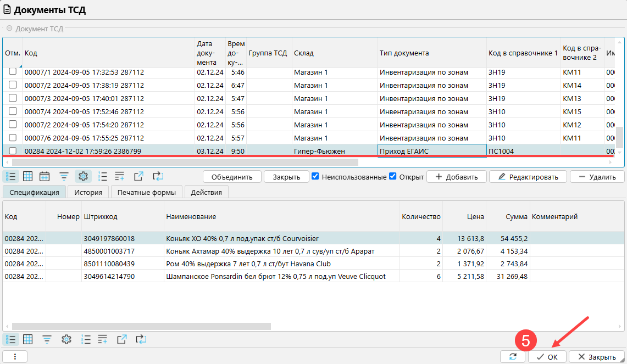Open the three-dots menu at bottom left
627x364 pixels.
pyautogui.click(x=15, y=357)
